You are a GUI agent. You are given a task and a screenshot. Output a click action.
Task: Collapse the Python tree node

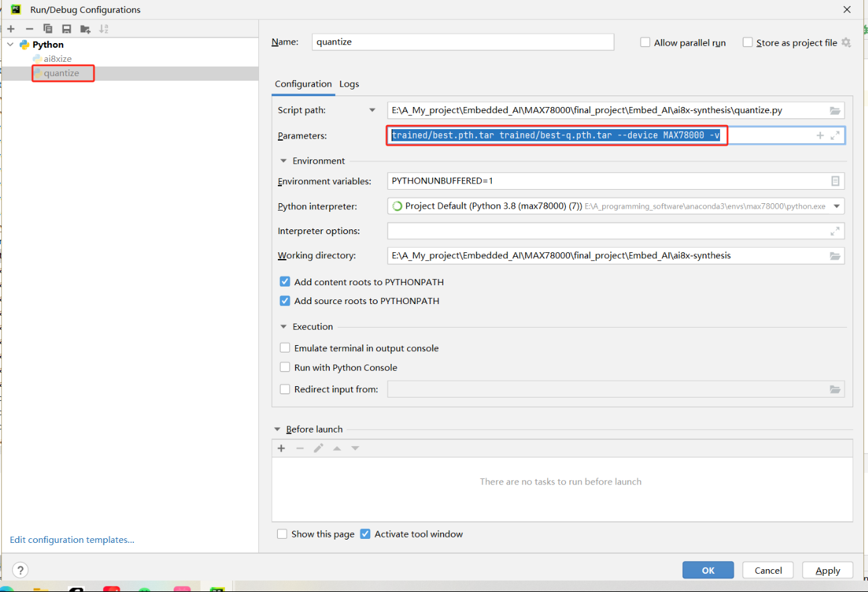coord(10,44)
